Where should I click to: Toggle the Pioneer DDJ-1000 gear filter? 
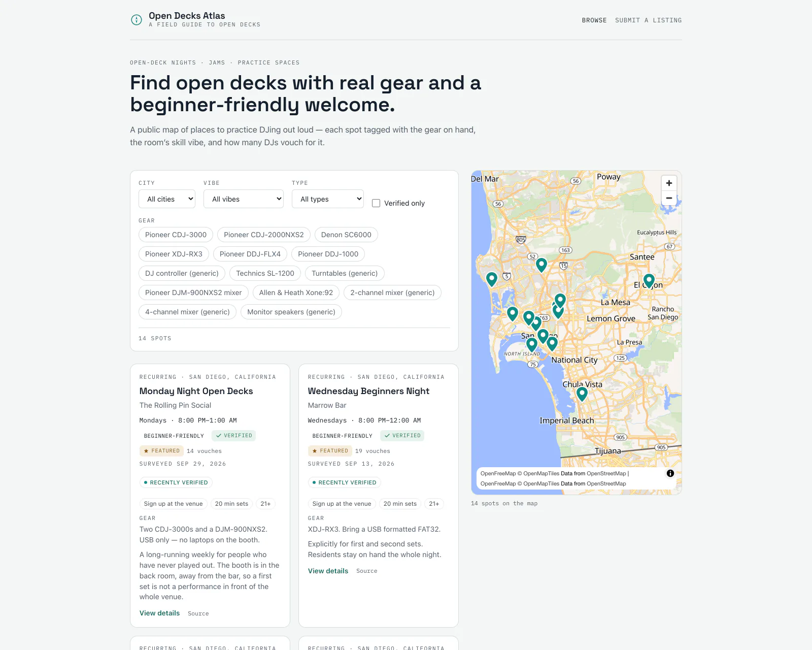[328, 254]
